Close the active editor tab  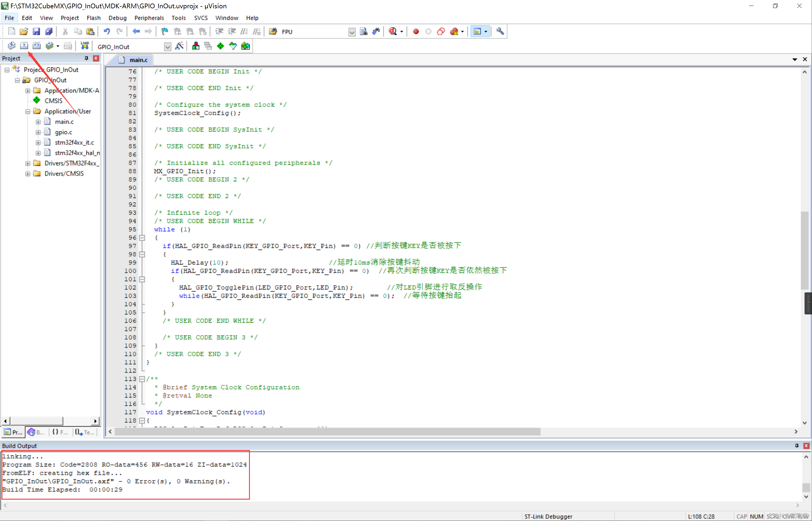[805, 60]
